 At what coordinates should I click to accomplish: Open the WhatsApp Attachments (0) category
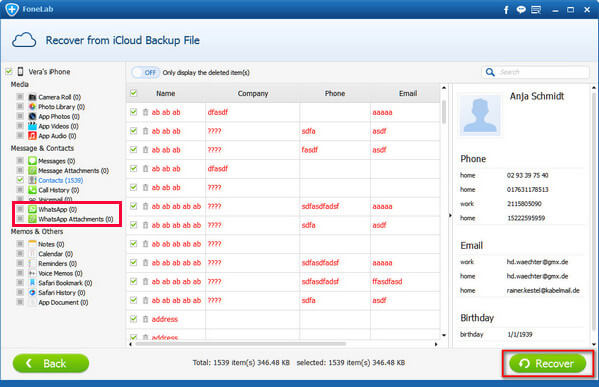pos(76,219)
